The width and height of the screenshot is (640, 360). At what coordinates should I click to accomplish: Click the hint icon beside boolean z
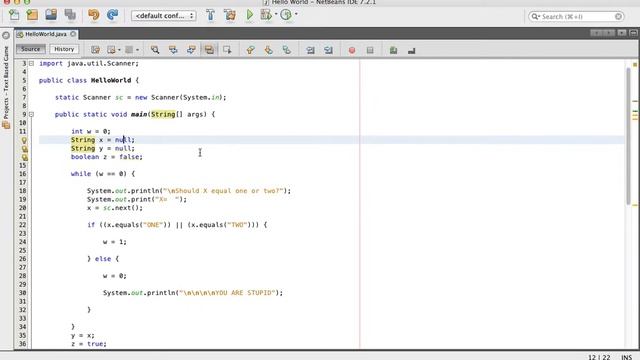(x=24, y=157)
